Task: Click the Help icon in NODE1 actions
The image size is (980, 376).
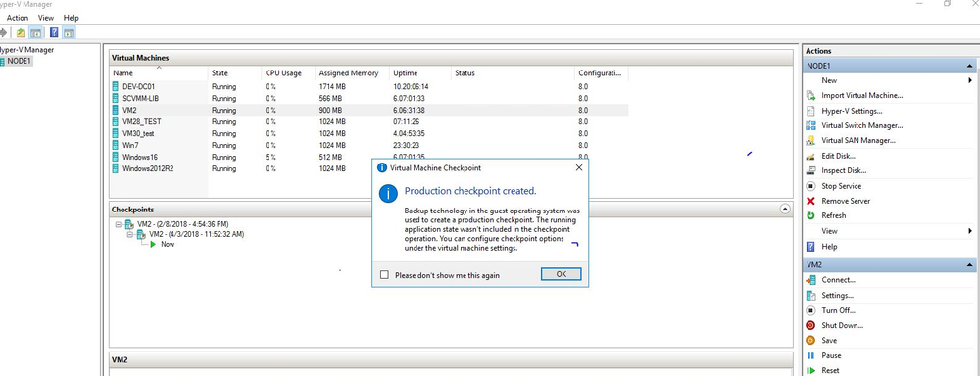Action: (810, 247)
